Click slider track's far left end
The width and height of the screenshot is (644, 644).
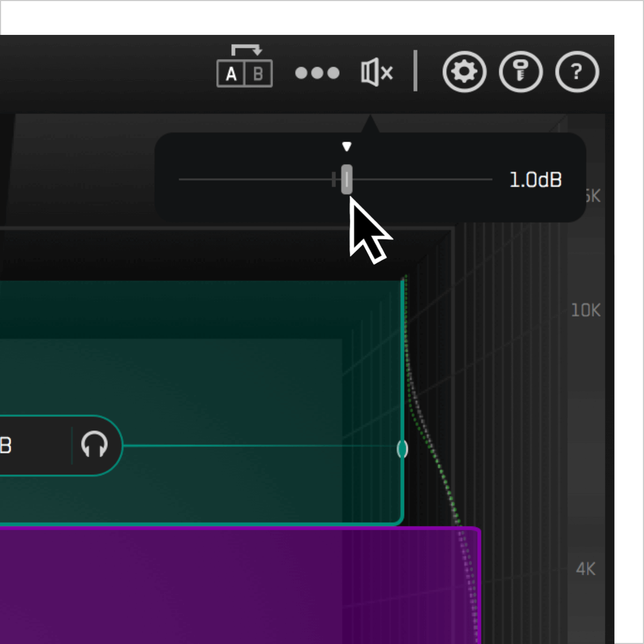182,179
